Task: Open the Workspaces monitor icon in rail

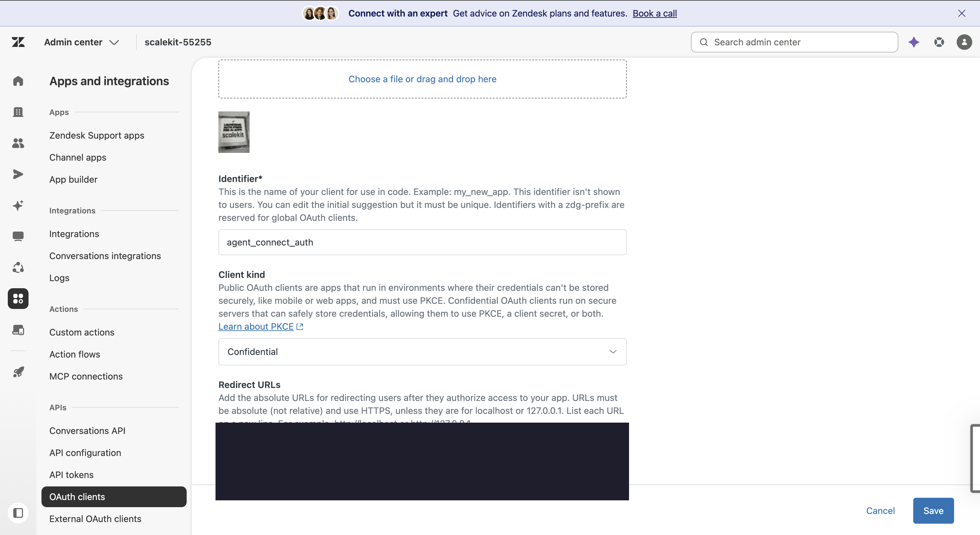Action: 18,236
